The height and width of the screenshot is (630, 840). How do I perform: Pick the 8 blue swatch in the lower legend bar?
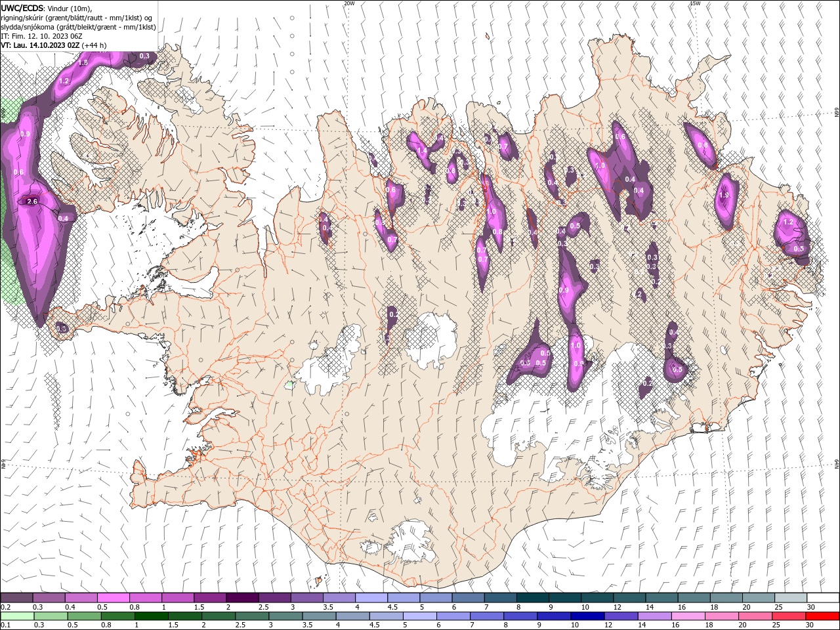[520, 616]
